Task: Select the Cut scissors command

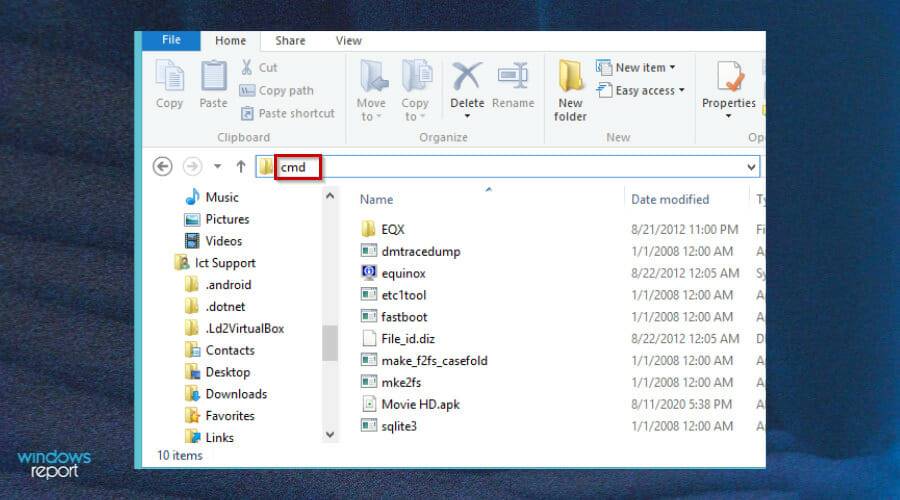Action: point(259,68)
